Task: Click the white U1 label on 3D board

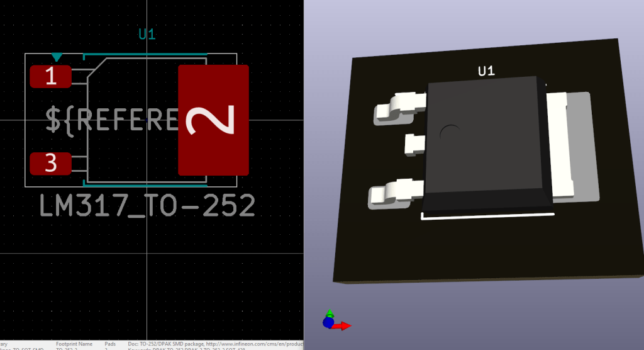Action: (x=486, y=72)
